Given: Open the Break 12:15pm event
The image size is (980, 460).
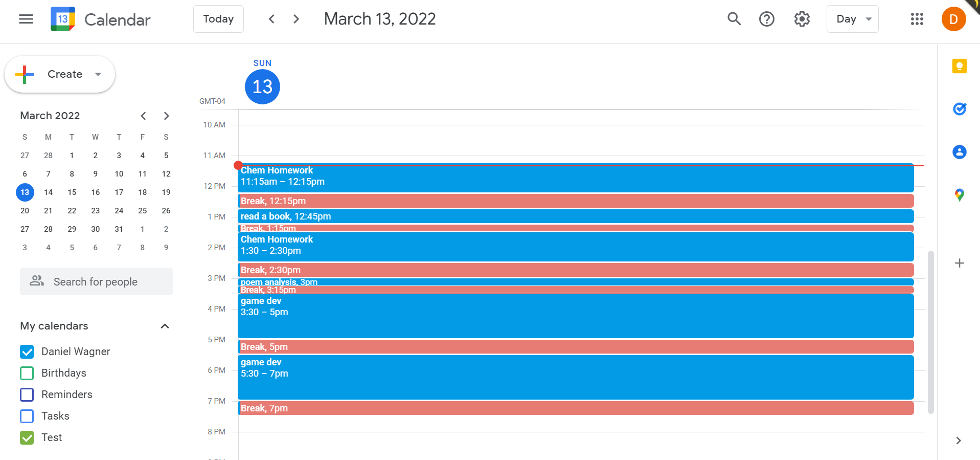Looking at the screenshot, I should [576, 201].
